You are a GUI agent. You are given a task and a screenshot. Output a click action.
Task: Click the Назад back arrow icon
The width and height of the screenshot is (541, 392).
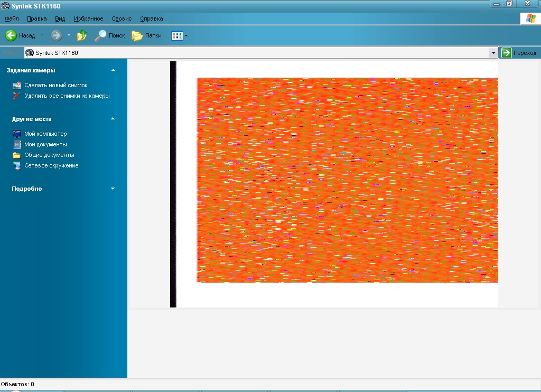[11, 35]
